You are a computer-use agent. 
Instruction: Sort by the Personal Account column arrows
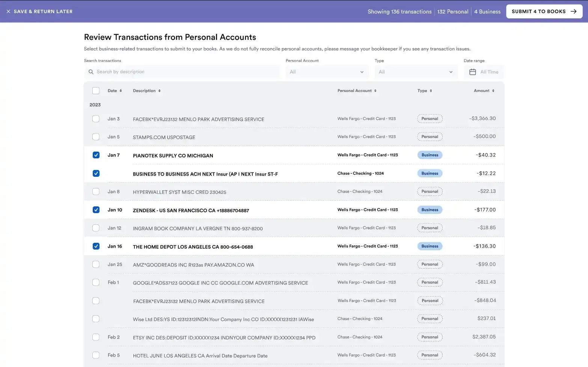[376, 90]
